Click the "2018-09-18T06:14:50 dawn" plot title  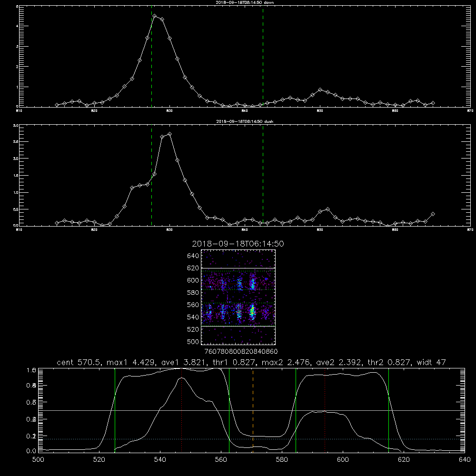point(245,2)
